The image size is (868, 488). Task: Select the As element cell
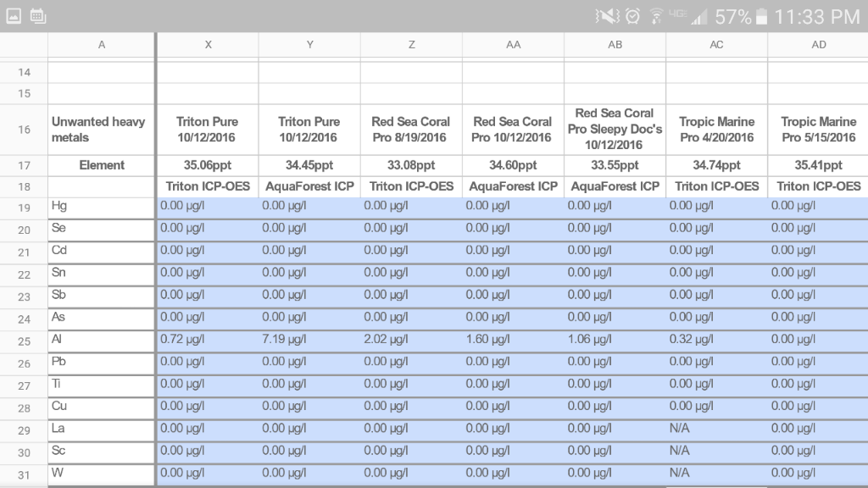click(102, 319)
